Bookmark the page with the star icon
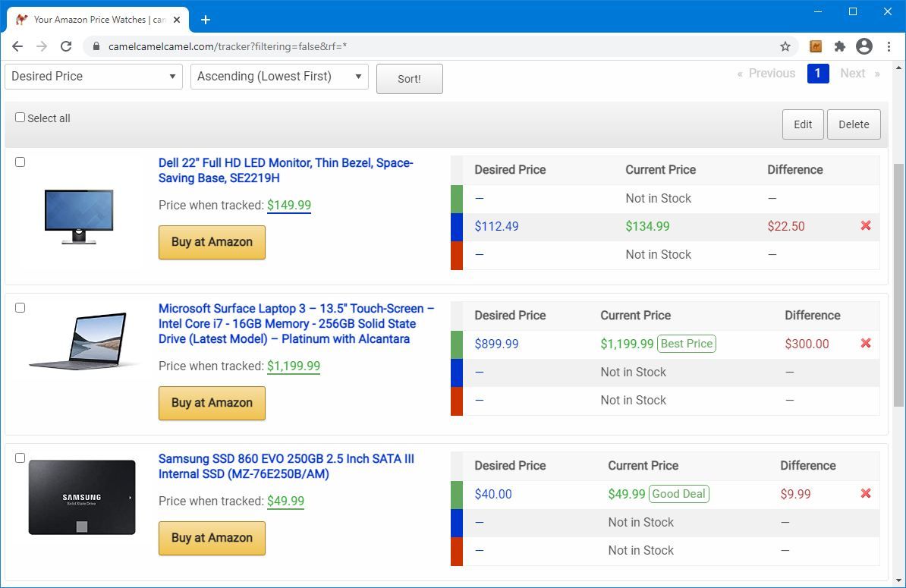Viewport: 906px width, 588px height. coord(785,46)
